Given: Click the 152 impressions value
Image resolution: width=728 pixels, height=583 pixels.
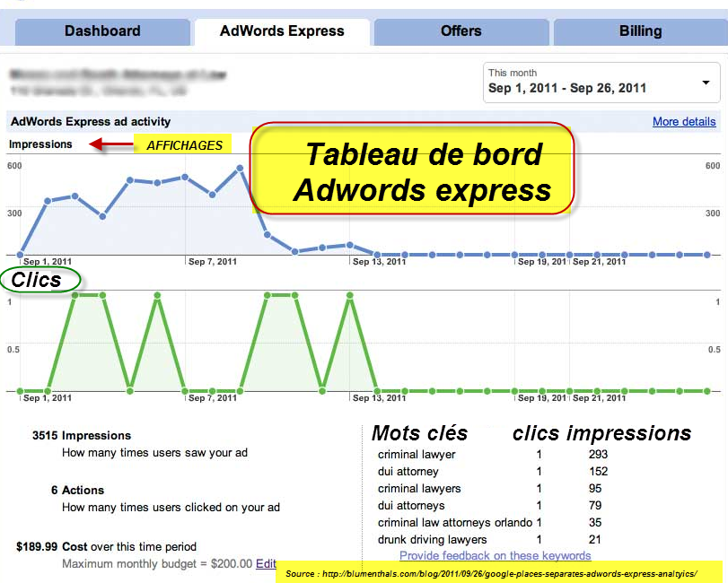Looking at the screenshot, I should click(598, 471).
